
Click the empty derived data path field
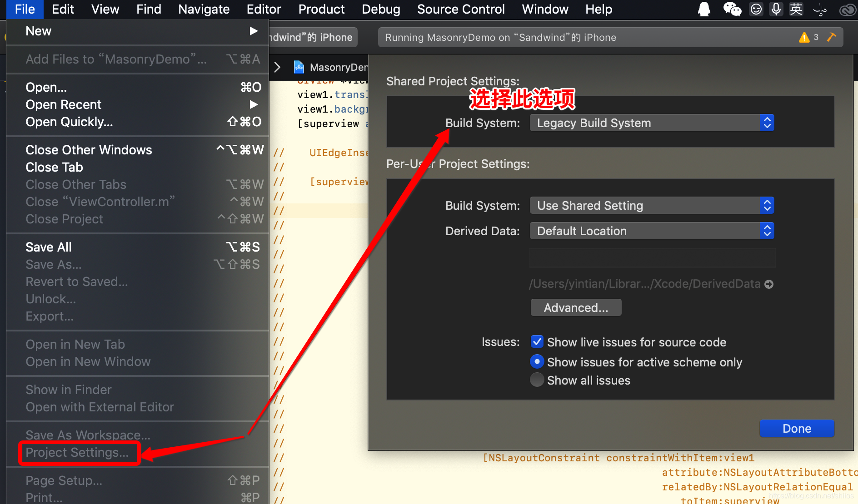[x=653, y=258]
